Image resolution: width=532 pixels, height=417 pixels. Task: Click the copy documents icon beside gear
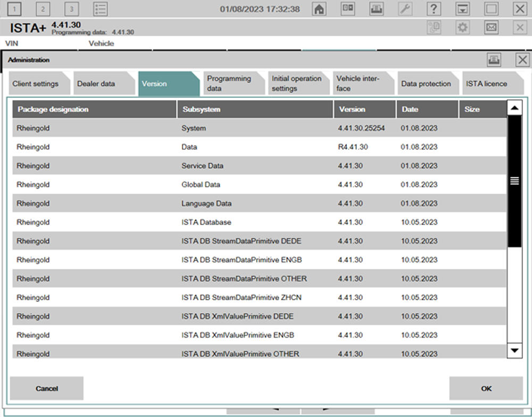(x=434, y=27)
